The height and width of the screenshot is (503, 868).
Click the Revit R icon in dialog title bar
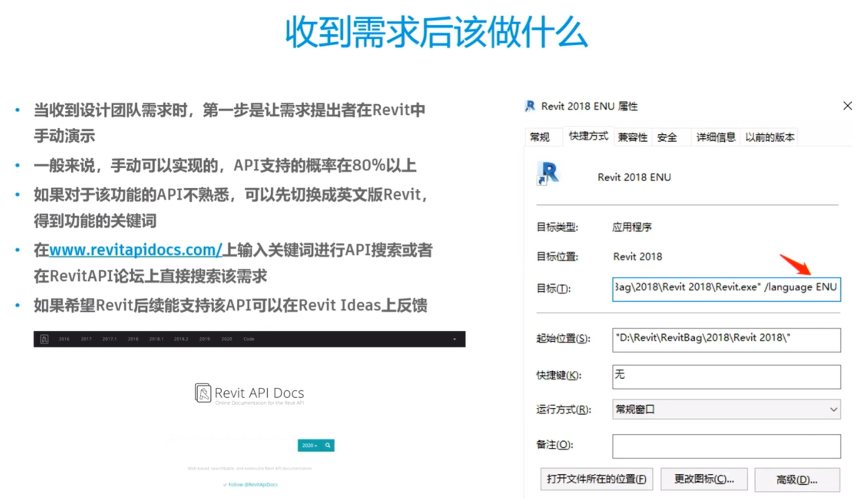coord(530,106)
